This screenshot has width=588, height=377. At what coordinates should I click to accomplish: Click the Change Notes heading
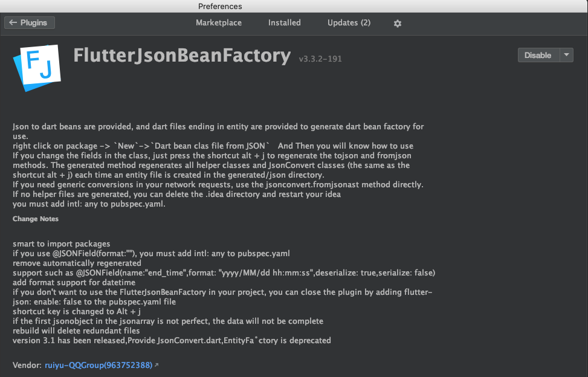coord(36,219)
